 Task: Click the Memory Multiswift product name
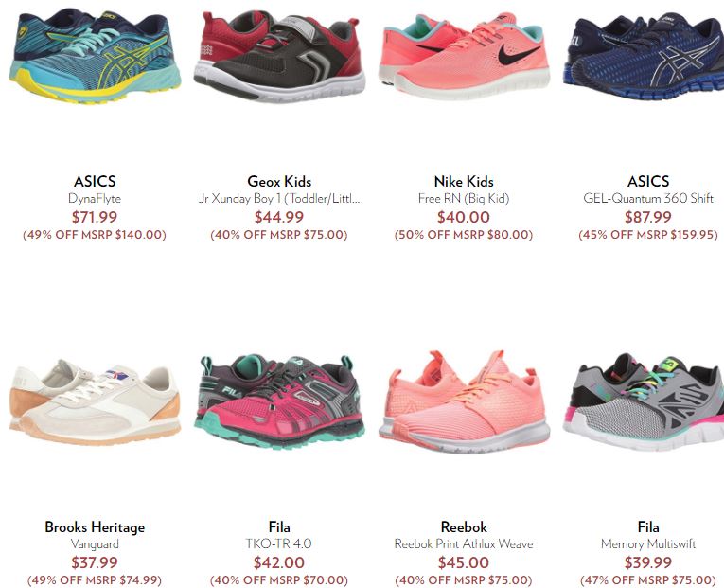click(648, 543)
